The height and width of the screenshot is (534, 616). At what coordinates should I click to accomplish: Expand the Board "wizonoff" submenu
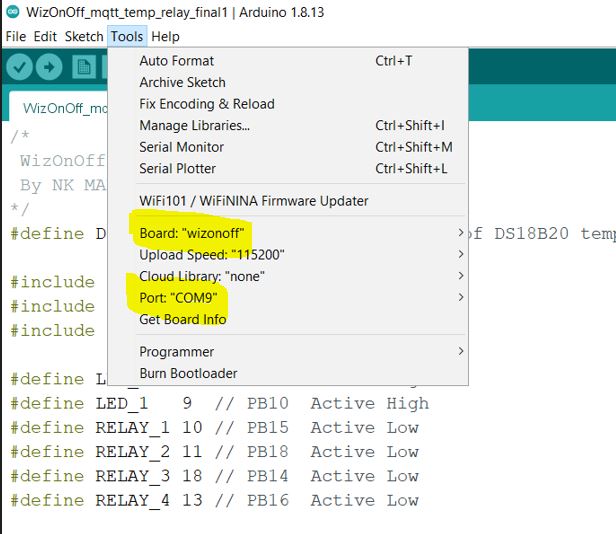[x=192, y=233]
